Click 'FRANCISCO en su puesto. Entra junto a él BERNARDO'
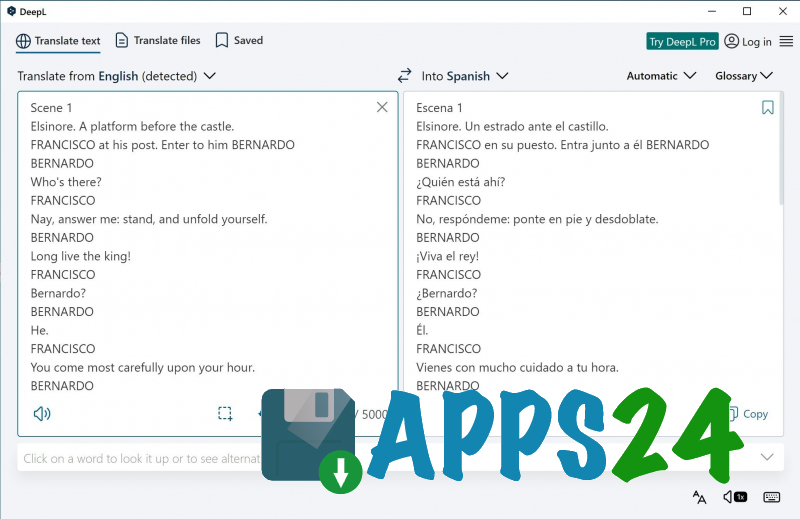 562,145
